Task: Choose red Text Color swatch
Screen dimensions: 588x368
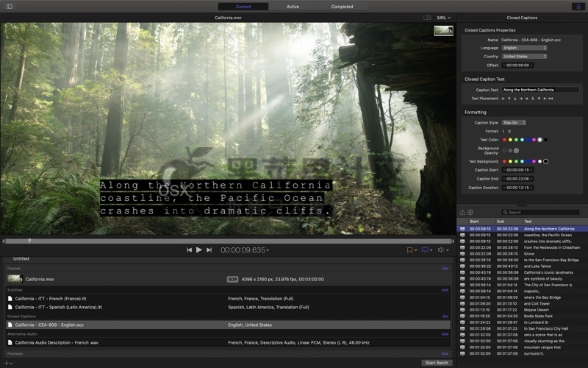Action: coord(504,140)
